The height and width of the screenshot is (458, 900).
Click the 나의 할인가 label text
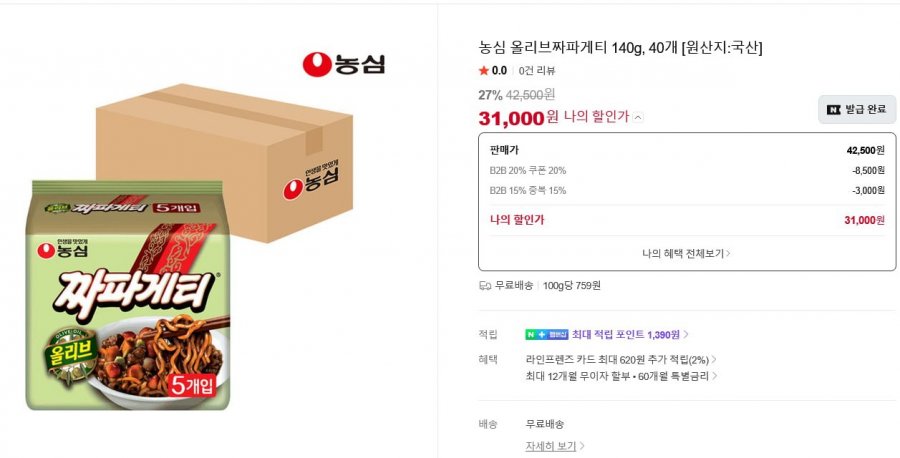click(x=597, y=117)
